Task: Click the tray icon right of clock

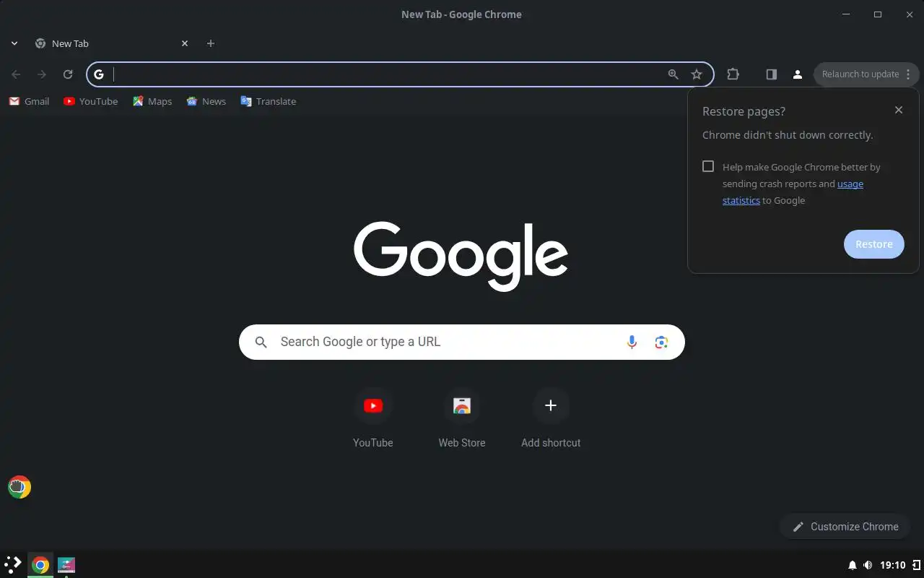Action: coord(916,565)
